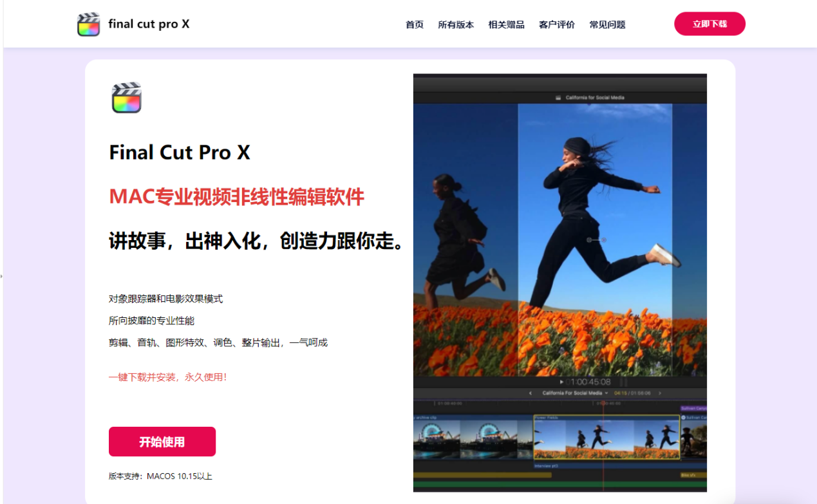Open the 首页 nav item
The width and height of the screenshot is (817, 504).
click(415, 24)
